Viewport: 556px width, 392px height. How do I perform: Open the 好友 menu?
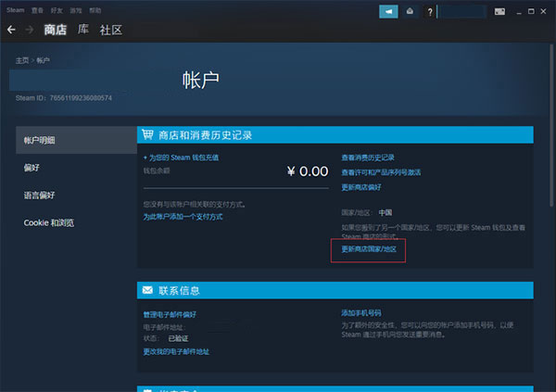(57, 10)
